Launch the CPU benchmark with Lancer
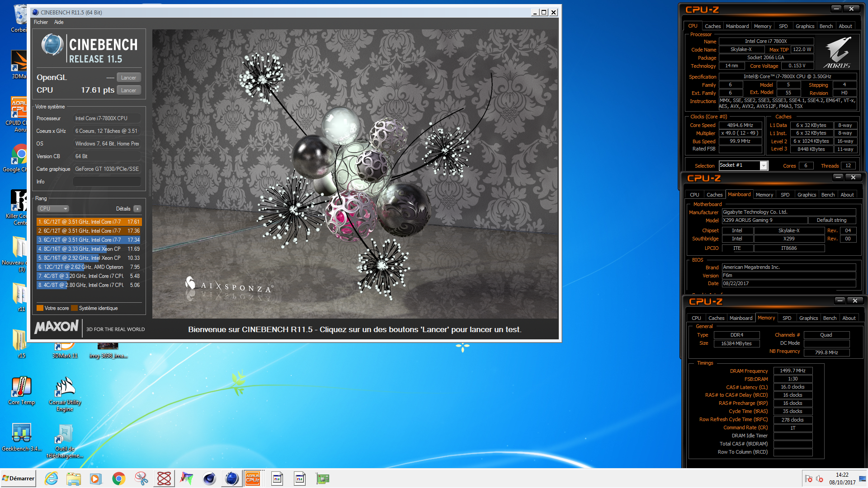Viewport: 868px width, 488px height. (x=129, y=90)
